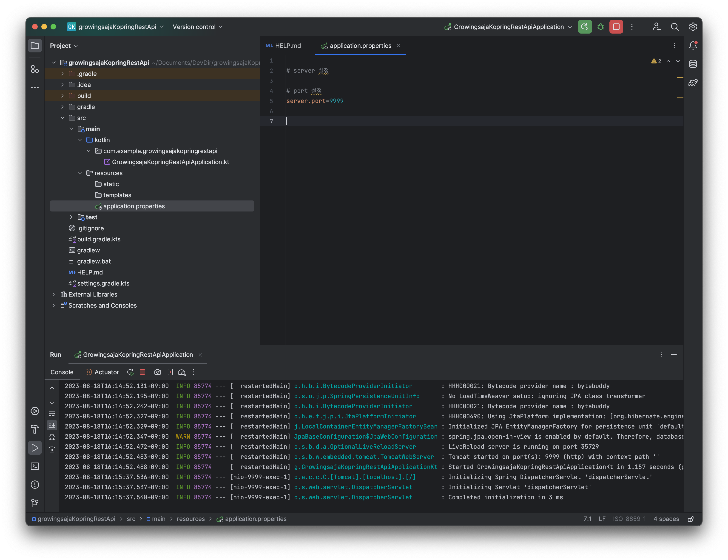The width and height of the screenshot is (728, 560).
Task: Open the Database tool window
Action: [x=693, y=64]
